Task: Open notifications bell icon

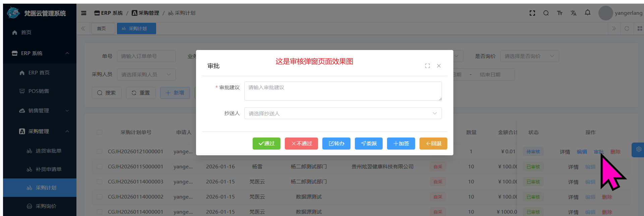Action: (587, 12)
